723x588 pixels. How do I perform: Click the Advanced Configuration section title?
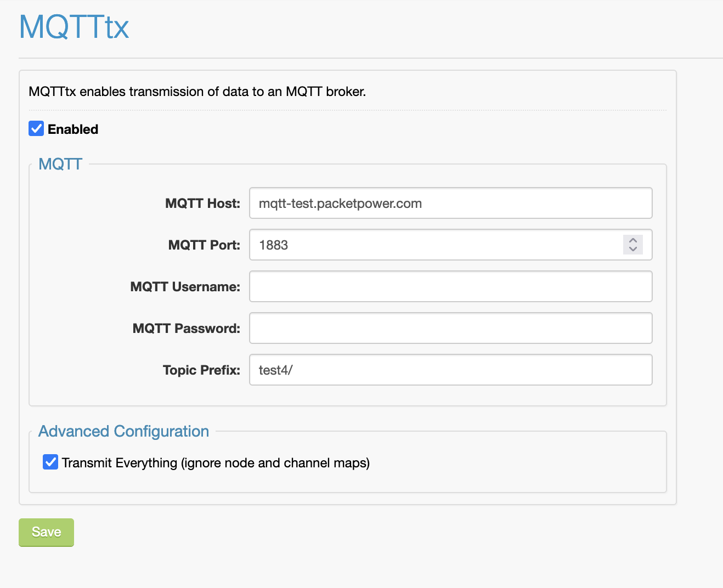coord(123,431)
